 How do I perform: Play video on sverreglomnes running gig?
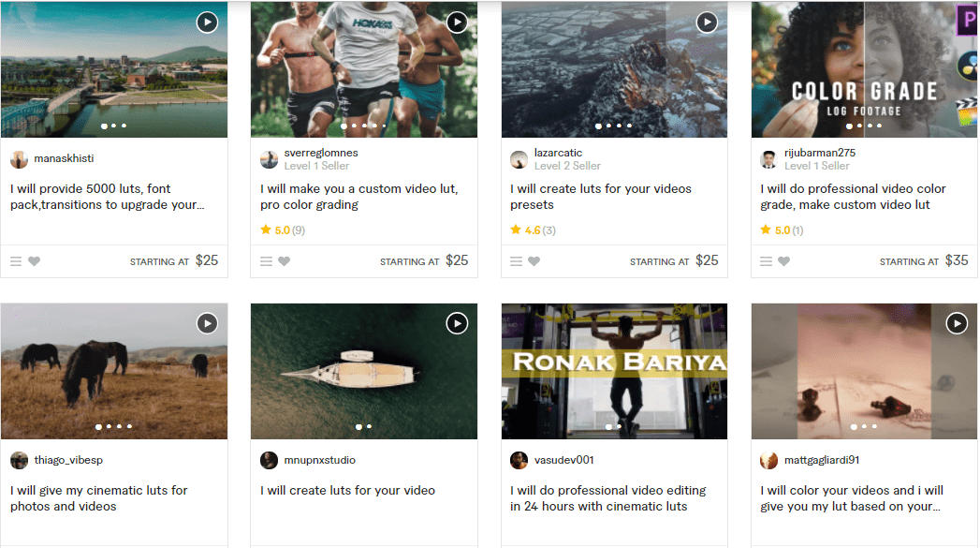coord(457,22)
